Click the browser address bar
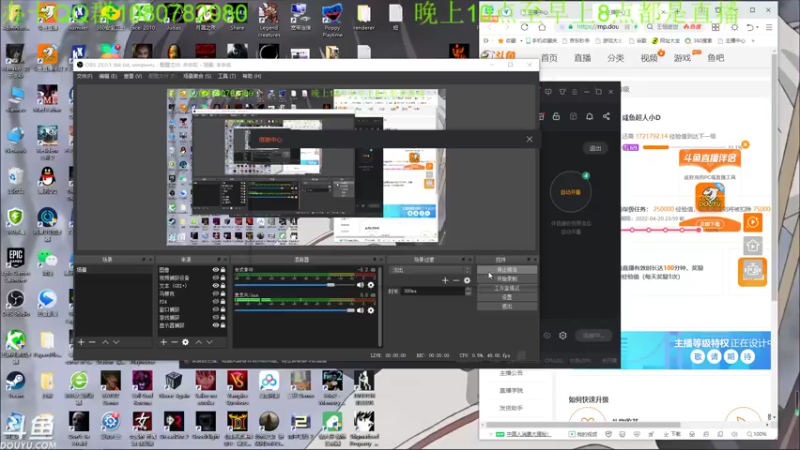This screenshot has width=800, height=450. point(597,27)
